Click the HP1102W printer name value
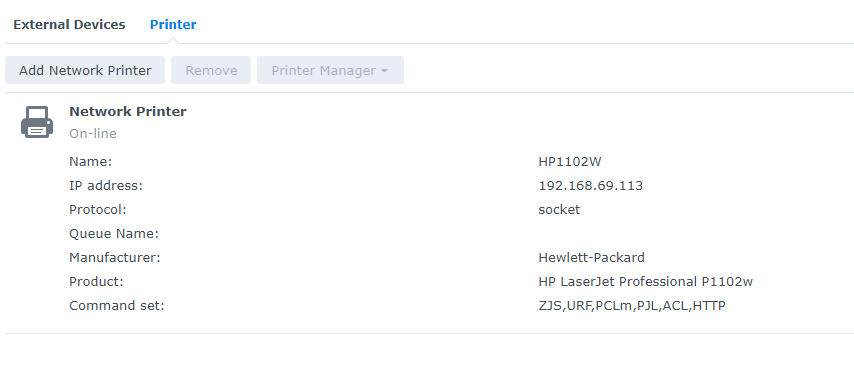 (570, 161)
